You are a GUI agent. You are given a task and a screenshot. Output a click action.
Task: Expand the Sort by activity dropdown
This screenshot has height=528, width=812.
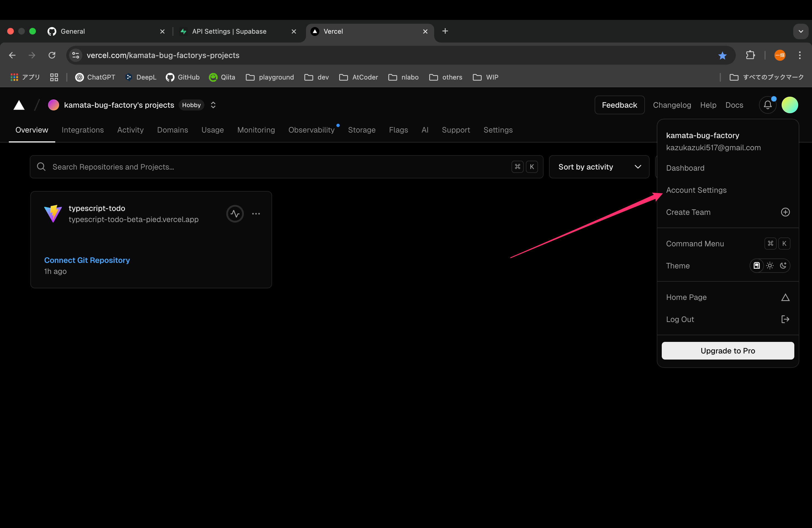click(x=599, y=167)
